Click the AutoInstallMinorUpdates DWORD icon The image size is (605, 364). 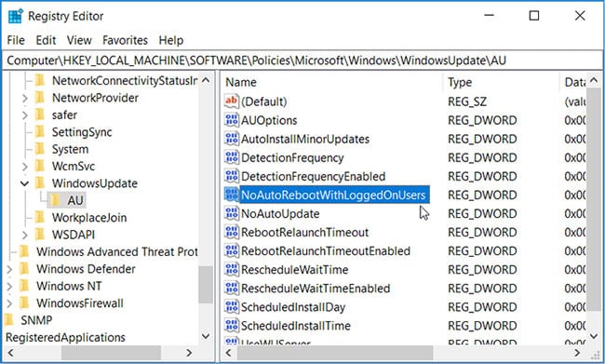tap(231, 139)
